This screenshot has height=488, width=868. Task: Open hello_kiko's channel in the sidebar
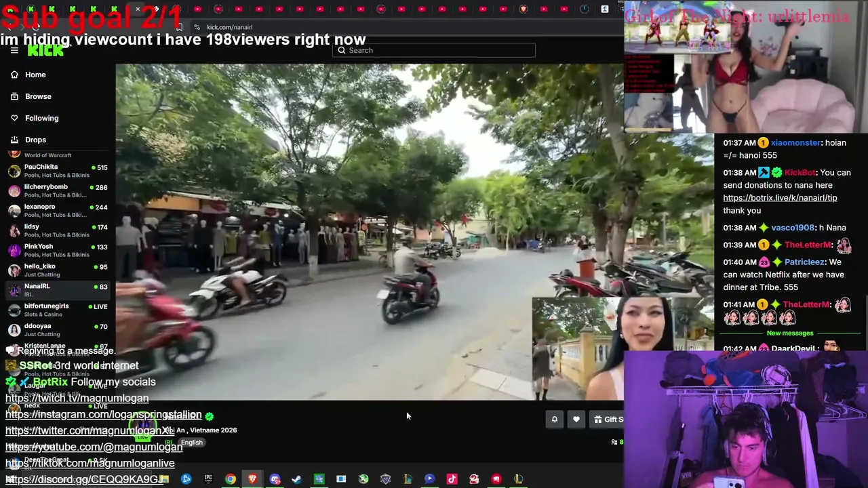click(x=58, y=270)
